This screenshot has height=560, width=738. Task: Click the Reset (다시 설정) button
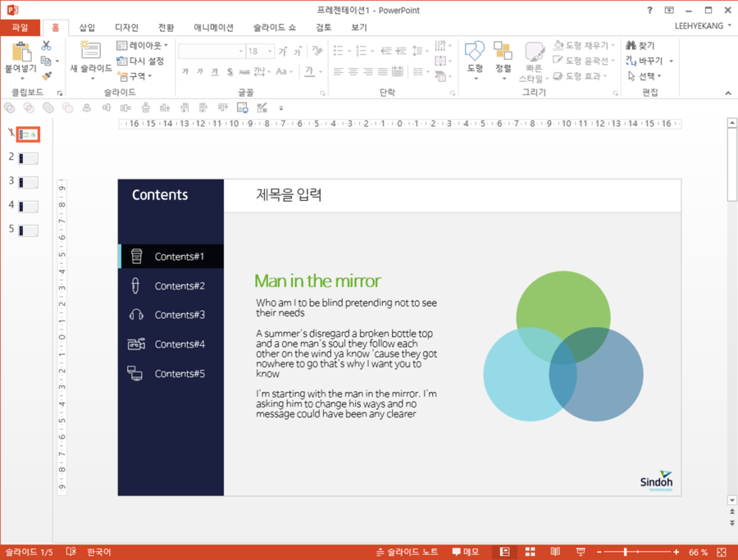(x=141, y=61)
